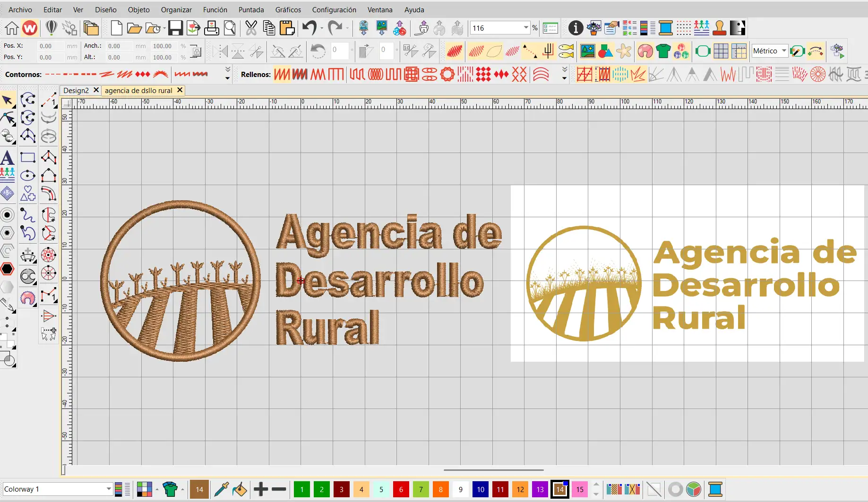Select the Lettering tool

(8, 158)
